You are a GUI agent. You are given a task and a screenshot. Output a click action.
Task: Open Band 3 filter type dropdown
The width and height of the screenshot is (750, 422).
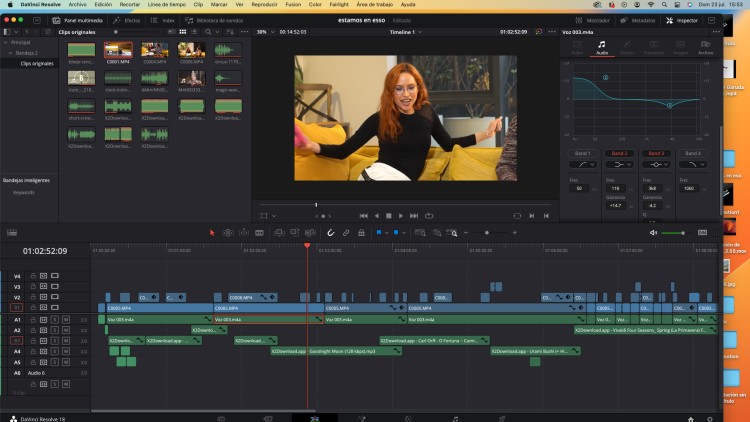(656, 165)
